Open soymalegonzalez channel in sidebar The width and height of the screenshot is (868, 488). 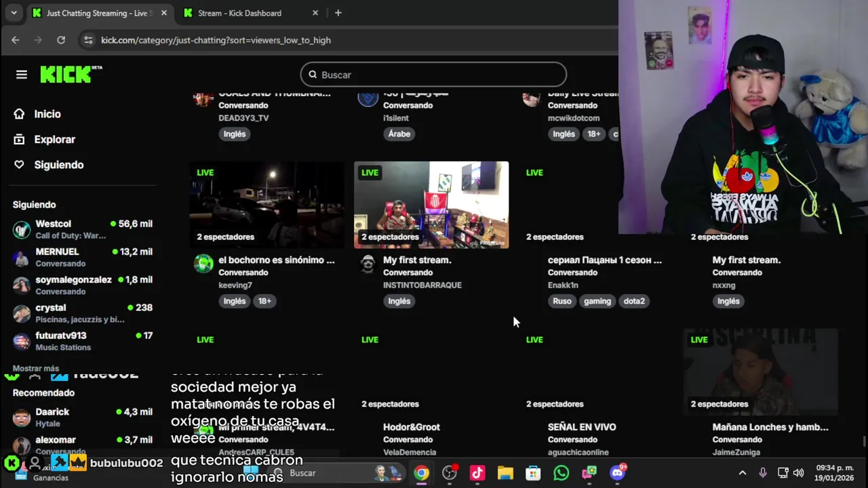(x=83, y=285)
